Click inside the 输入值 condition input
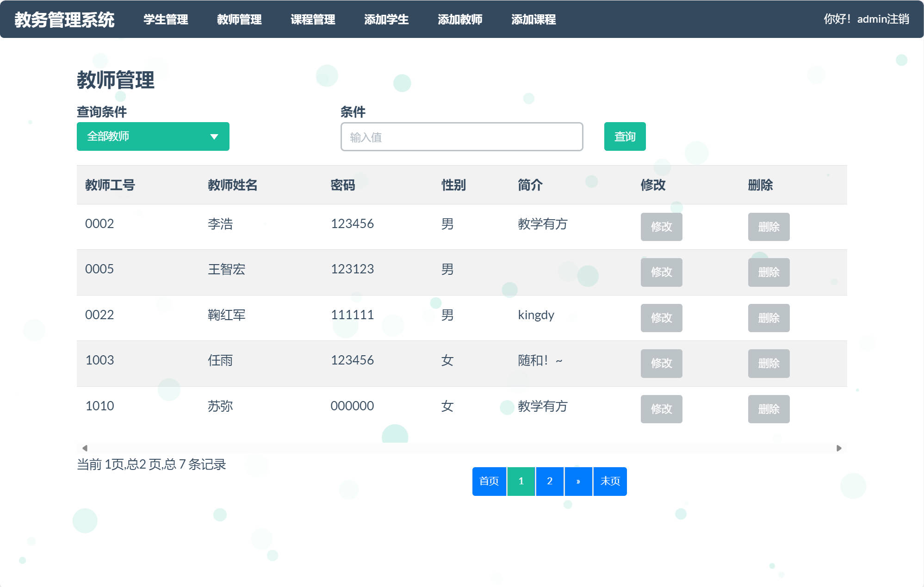 point(461,136)
